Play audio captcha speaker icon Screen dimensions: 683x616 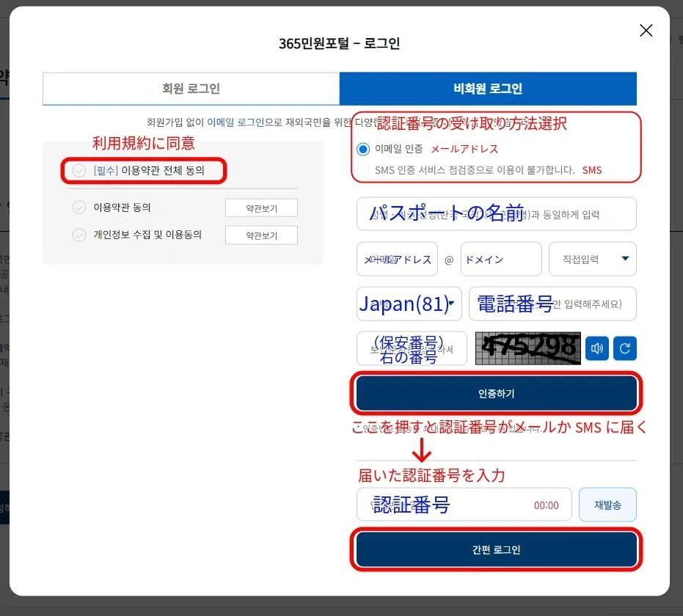[596, 348]
